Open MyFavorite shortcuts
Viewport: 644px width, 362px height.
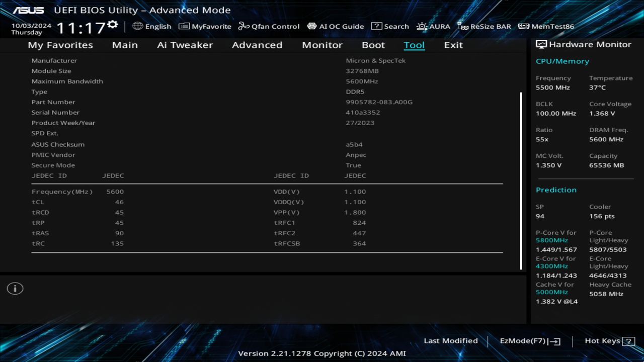205,26
